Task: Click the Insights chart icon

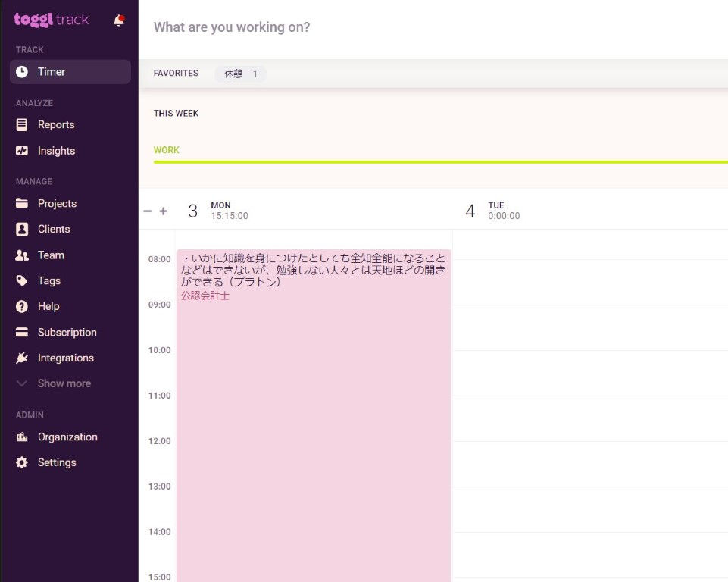Action: pos(22,151)
